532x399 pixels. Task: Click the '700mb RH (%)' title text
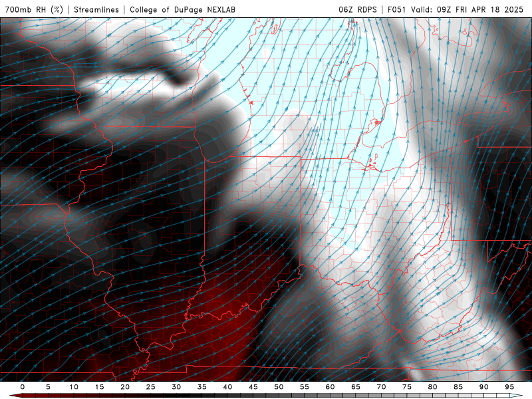point(34,9)
